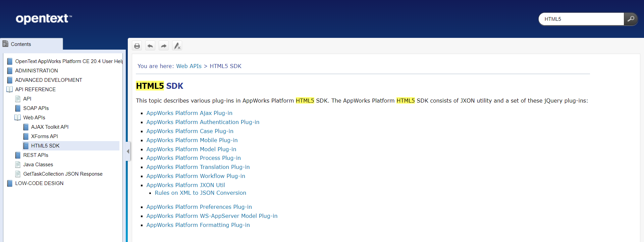This screenshot has width=644, height=242.
Task: Open AppWorks Platform Formatting Plug-in link
Action: (198, 225)
